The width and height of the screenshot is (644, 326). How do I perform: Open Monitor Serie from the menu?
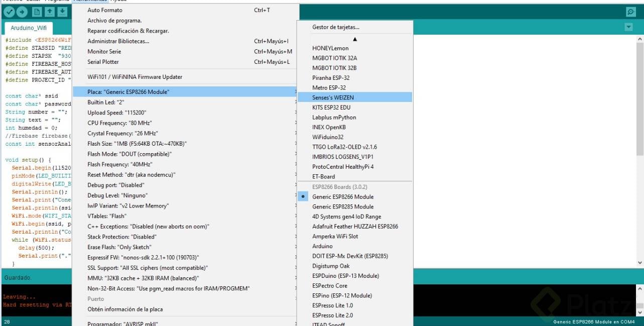click(186, 51)
